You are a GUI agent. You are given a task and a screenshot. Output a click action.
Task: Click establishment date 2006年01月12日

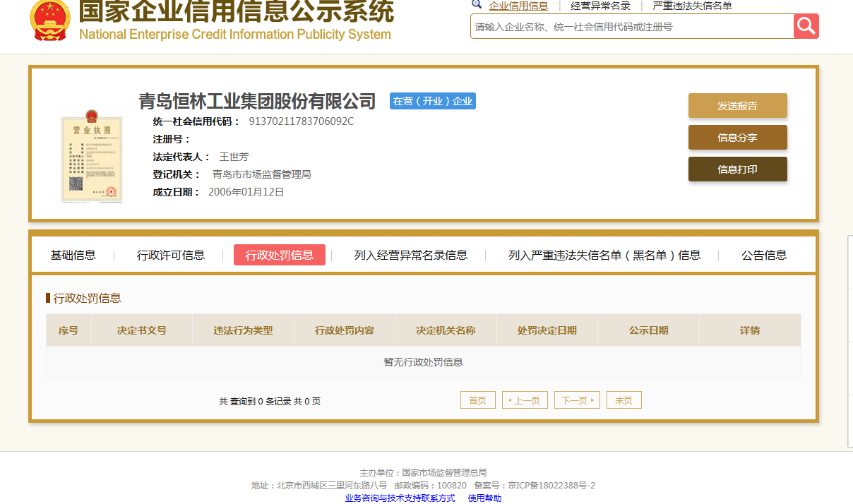(x=246, y=192)
